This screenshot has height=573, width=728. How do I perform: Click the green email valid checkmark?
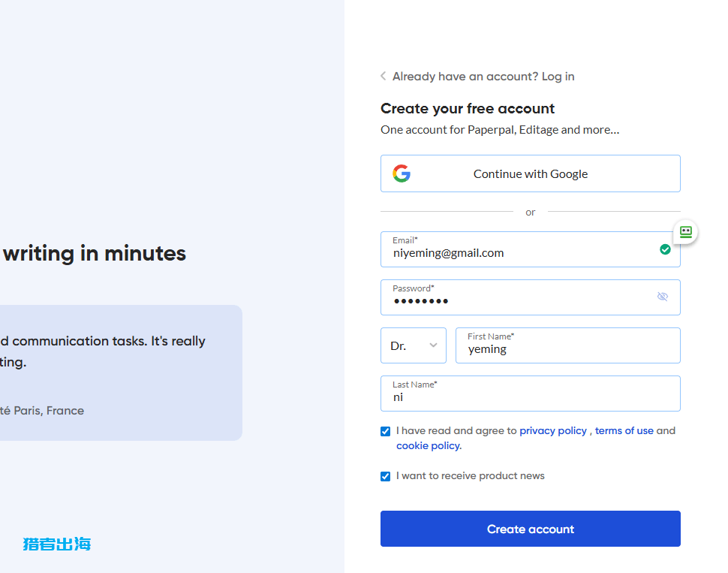coord(665,249)
